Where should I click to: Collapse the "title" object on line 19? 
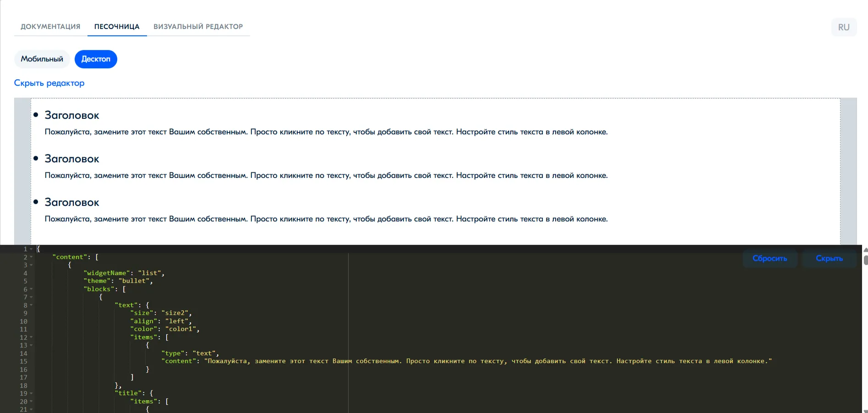click(31, 393)
